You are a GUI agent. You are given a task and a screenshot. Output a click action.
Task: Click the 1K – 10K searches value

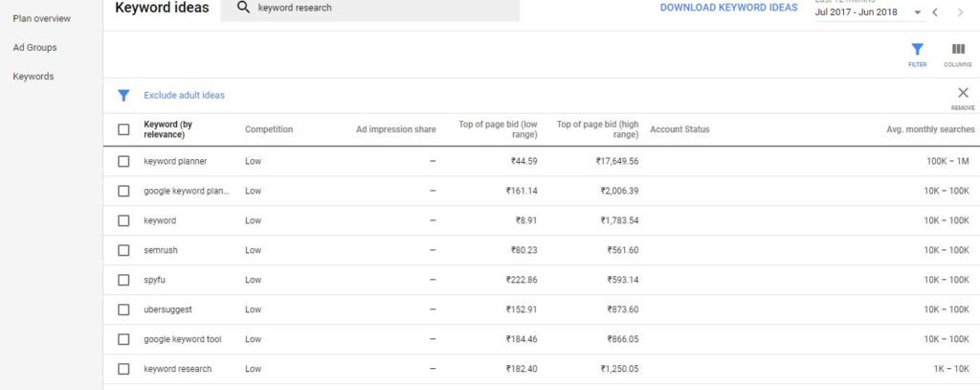tap(952, 369)
